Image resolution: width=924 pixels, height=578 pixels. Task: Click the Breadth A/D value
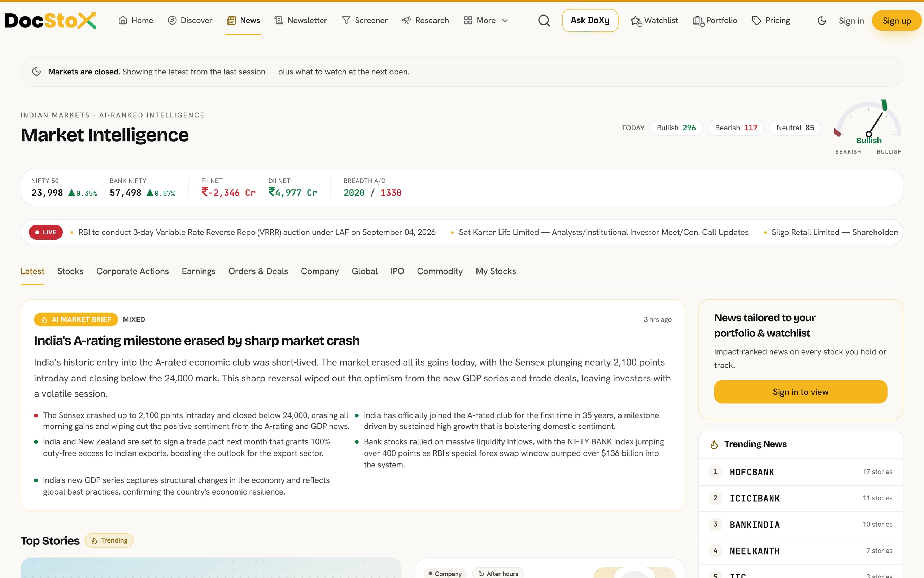coord(372,193)
